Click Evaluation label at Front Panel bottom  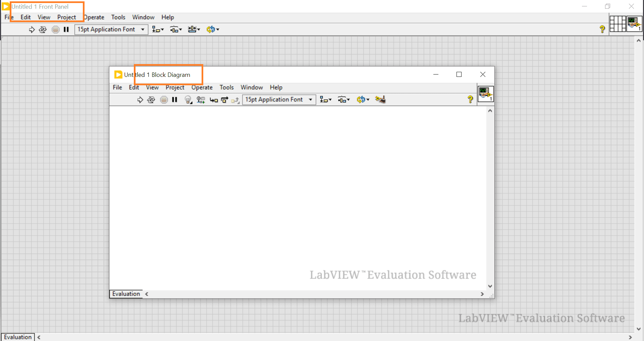[x=18, y=337]
